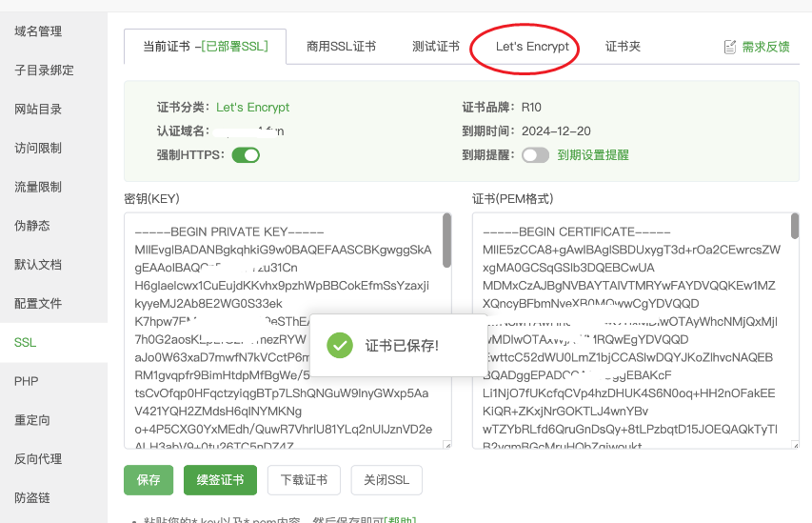The height and width of the screenshot is (523, 812).
Task: Switch to 证书夹 tab
Action: pyautogui.click(x=623, y=47)
